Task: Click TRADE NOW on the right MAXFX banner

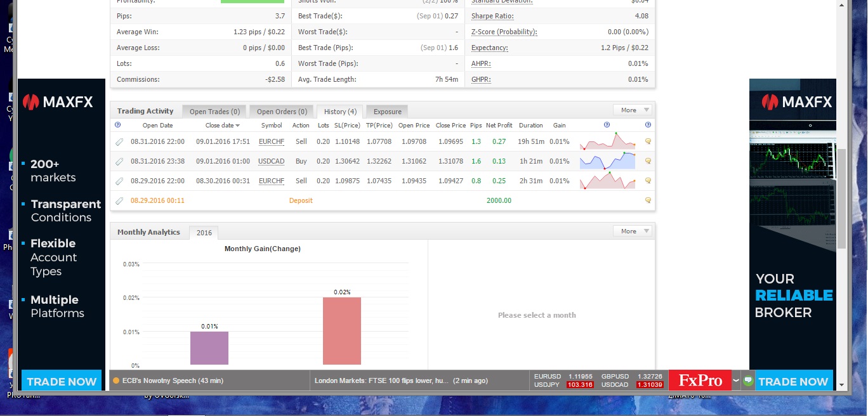Action: pyautogui.click(x=793, y=381)
